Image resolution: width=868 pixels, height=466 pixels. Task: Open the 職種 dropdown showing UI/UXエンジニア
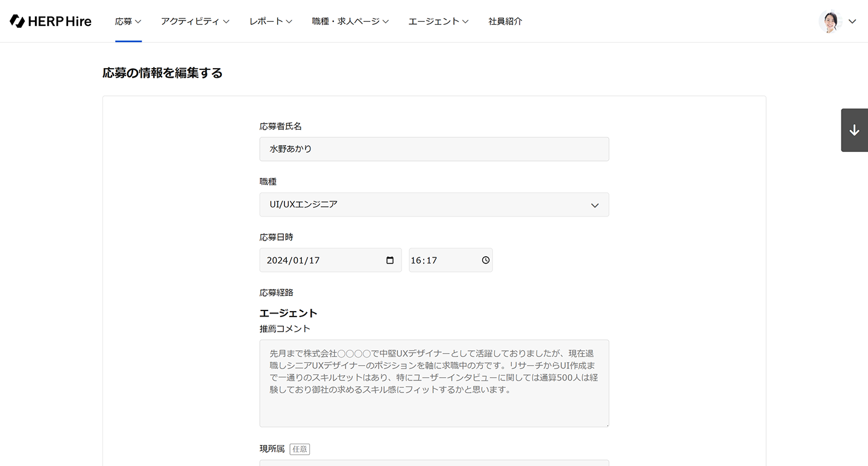point(434,204)
